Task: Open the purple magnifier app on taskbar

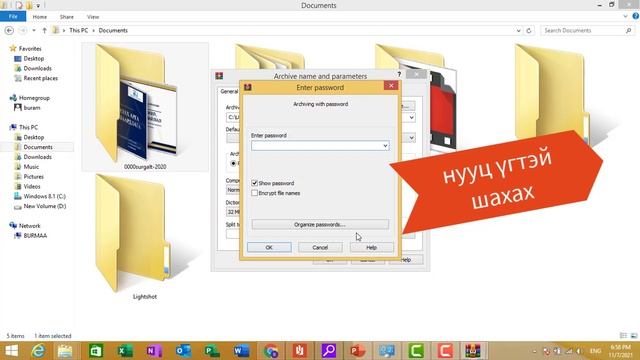Action: click(329, 351)
